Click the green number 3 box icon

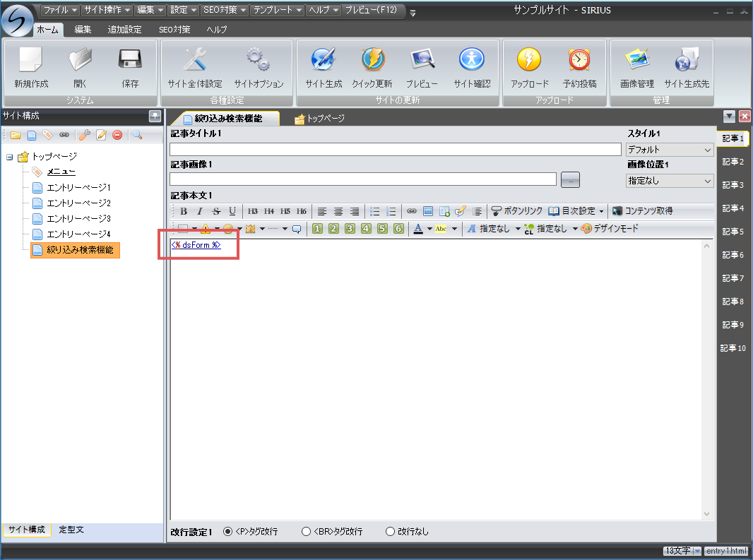[350, 229]
